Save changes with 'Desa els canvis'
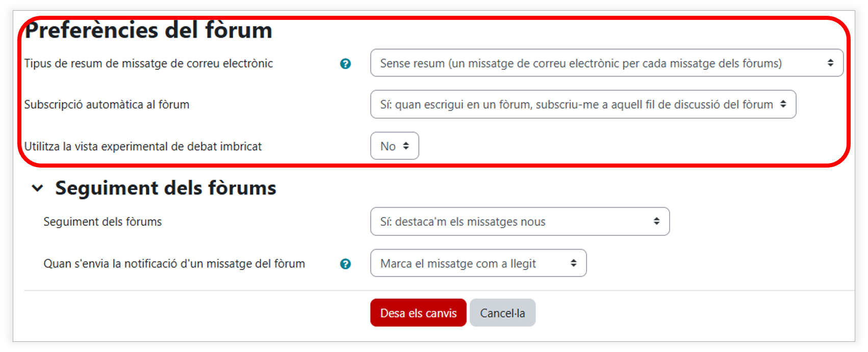Screen dimensions: 868x352 (418, 313)
